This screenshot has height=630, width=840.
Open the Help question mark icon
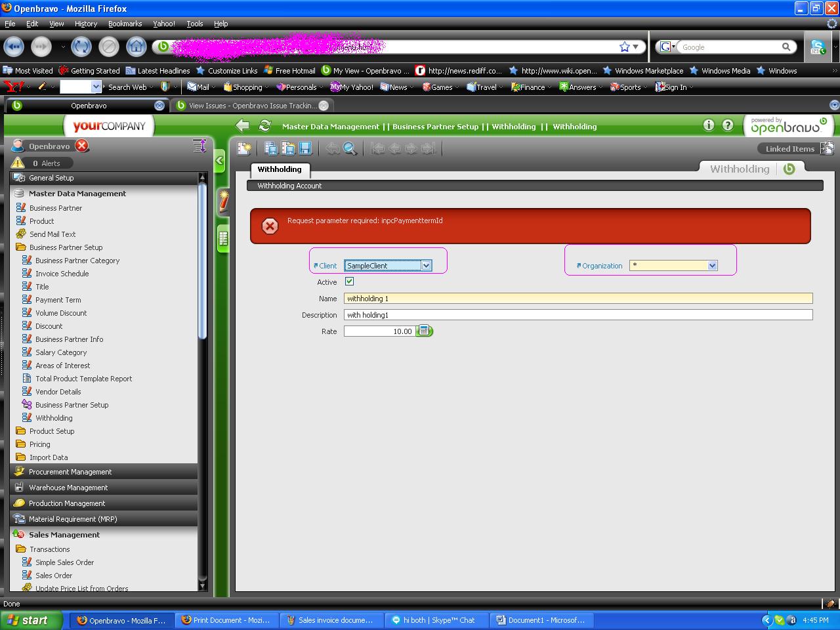[x=728, y=125]
